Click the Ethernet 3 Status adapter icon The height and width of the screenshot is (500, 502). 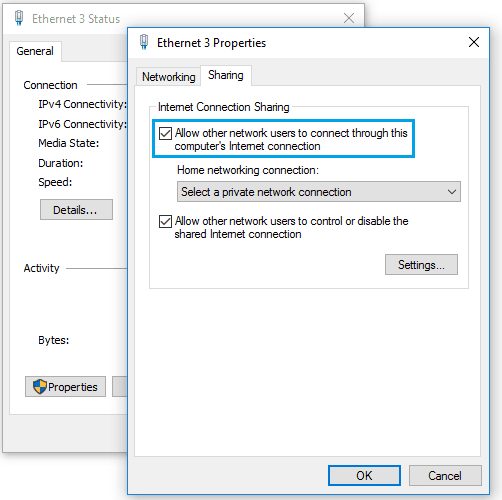[x=19, y=18]
